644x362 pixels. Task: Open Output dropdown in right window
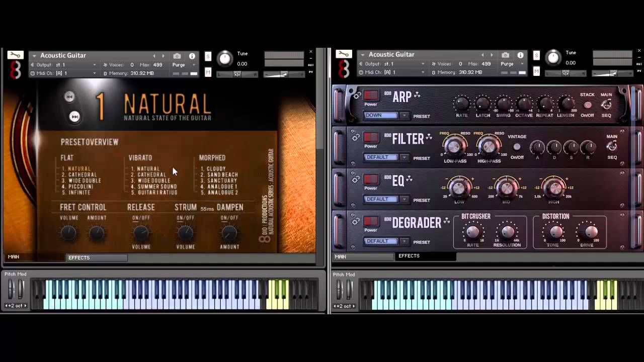coord(391,64)
